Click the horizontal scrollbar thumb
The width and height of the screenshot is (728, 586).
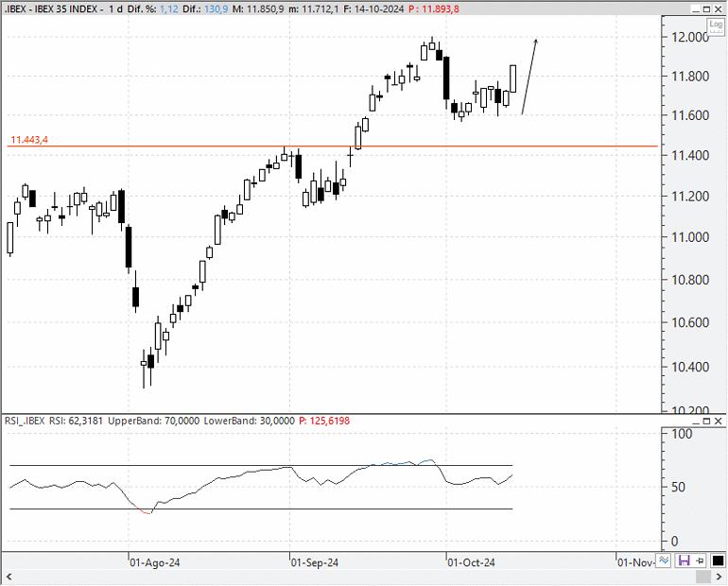click(x=703, y=577)
